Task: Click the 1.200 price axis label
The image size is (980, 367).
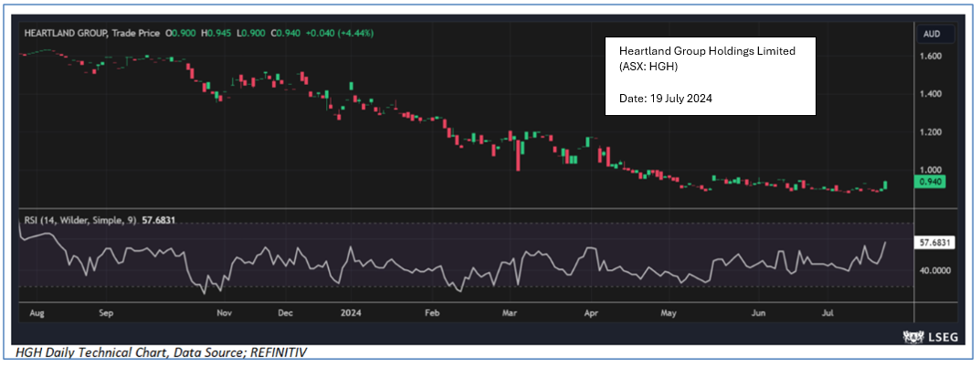Action: click(930, 132)
